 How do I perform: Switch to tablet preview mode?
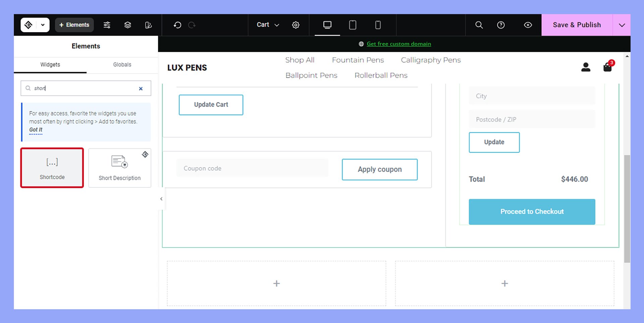pyautogui.click(x=353, y=25)
